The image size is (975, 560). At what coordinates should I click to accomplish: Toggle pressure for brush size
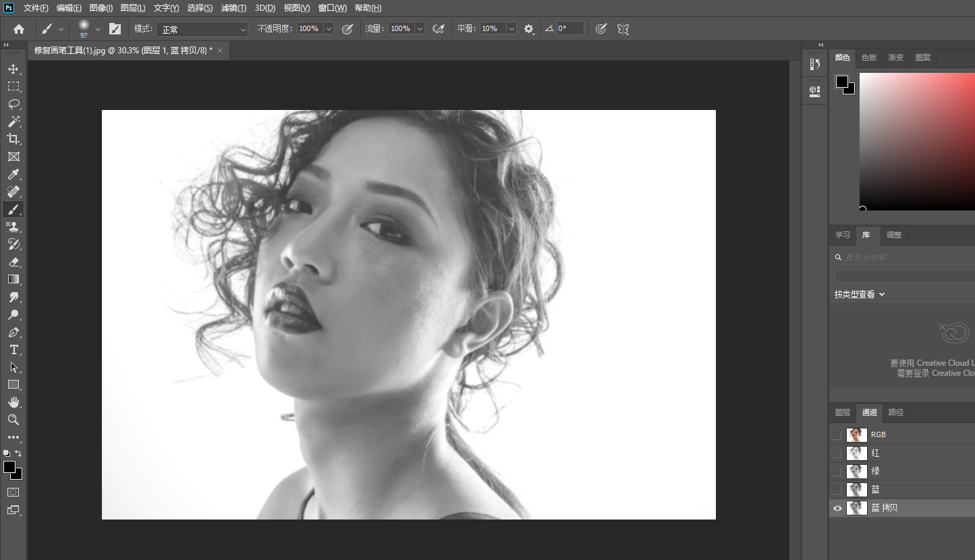pos(601,29)
